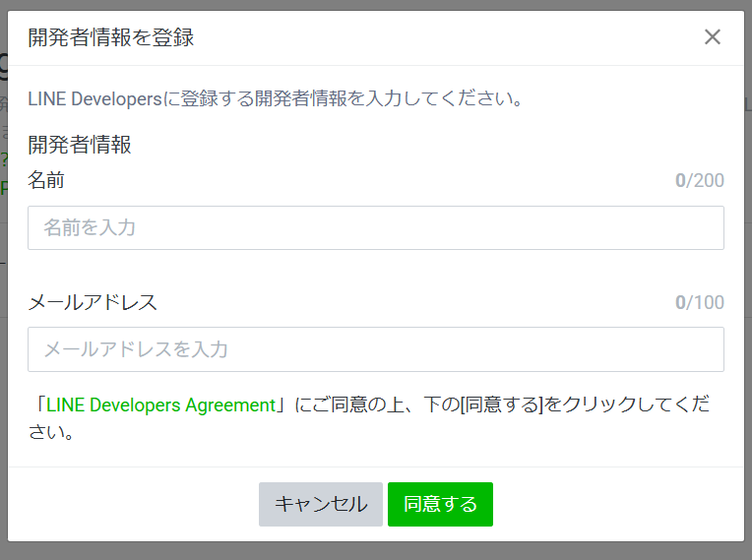Click the メールアドレス field label

pyautogui.click(x=93, y=302)
